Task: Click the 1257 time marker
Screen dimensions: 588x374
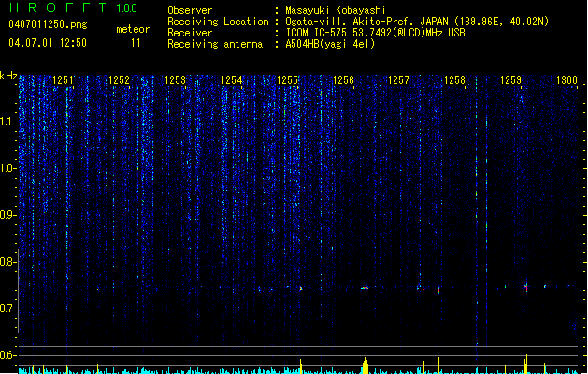Action: (398, 80)
